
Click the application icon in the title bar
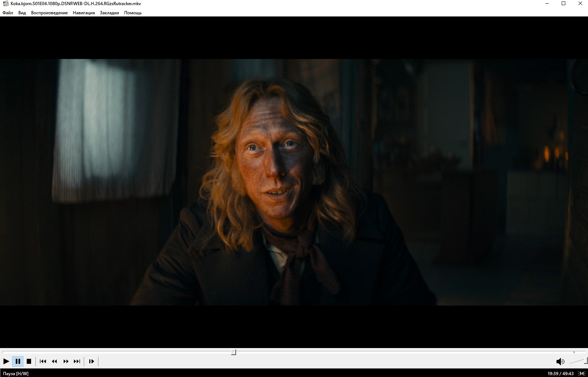click(5, 4)
